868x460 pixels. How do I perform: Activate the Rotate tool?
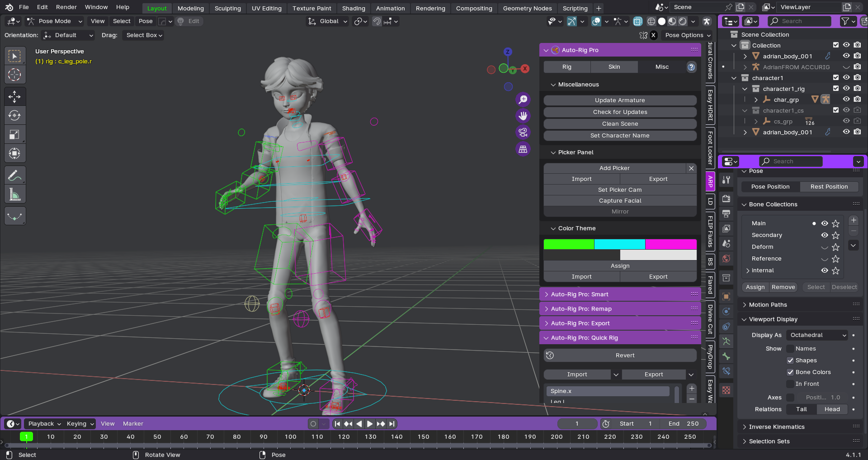pyautogui.click(x=14, y=115)
